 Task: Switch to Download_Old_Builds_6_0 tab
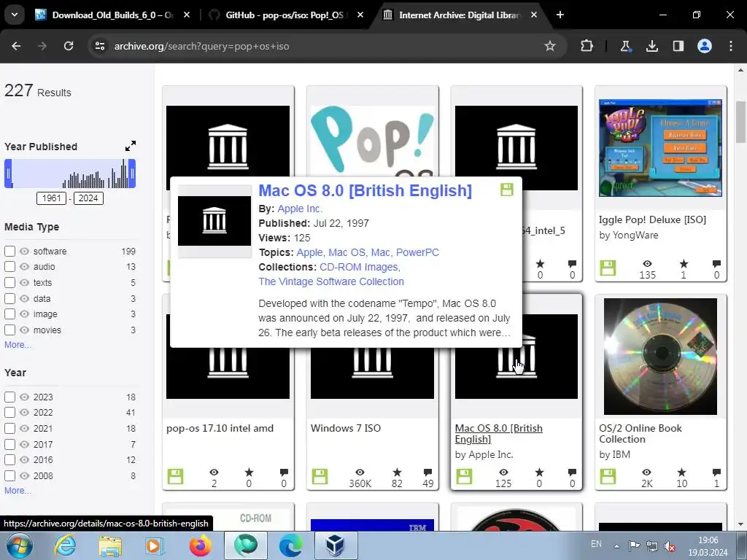(x=112, y=15)
